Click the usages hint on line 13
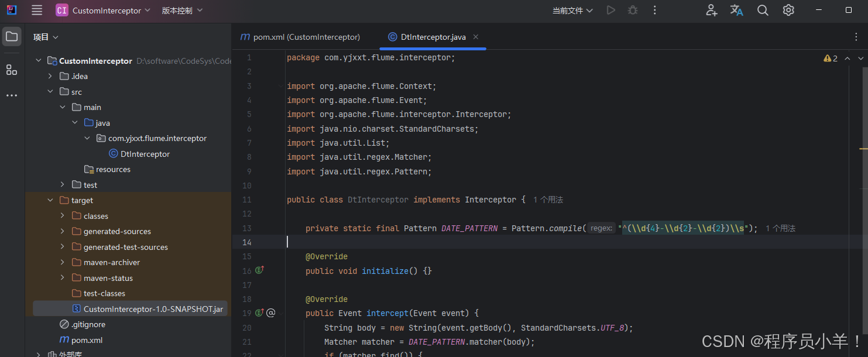 [780, 229]
